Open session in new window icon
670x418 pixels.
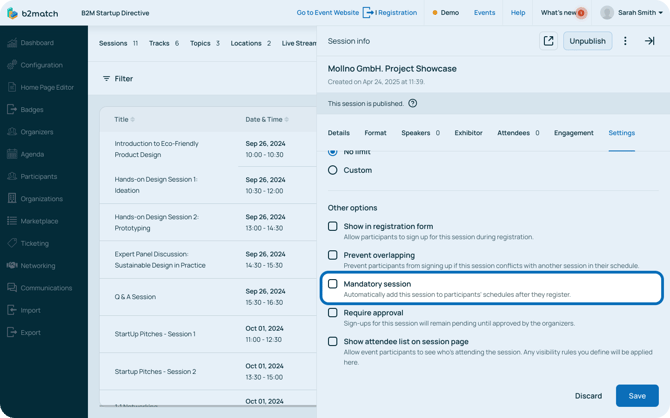coord(548,41)
